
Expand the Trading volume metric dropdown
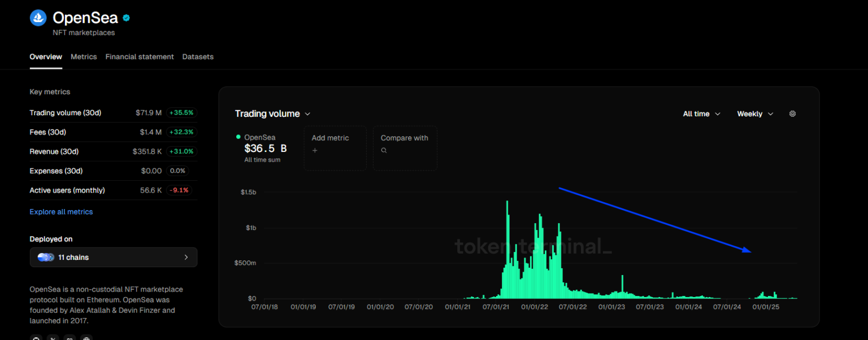coord(307,114)
